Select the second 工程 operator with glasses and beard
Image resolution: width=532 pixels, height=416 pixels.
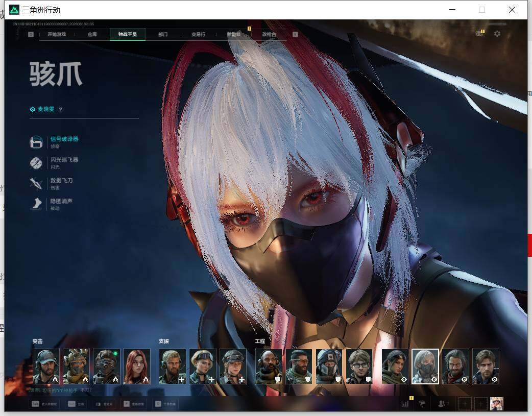pyautogui.click(x=299, y=366)
